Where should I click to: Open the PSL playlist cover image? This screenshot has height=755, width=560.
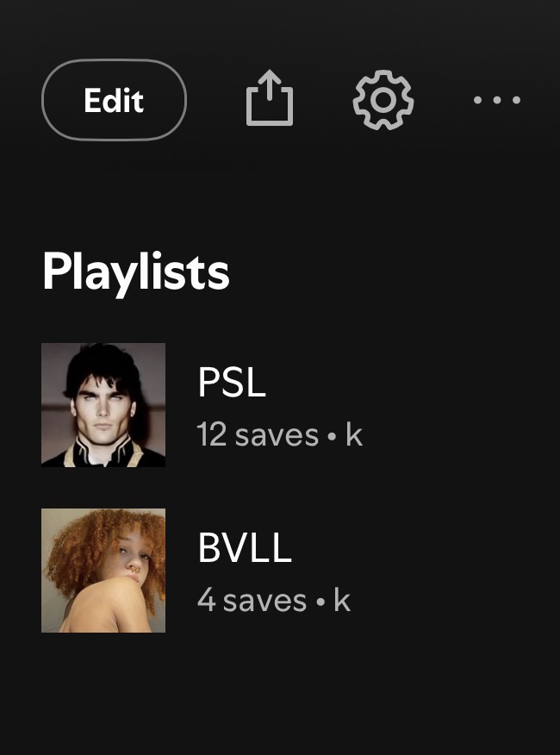[x=103, y=405]
